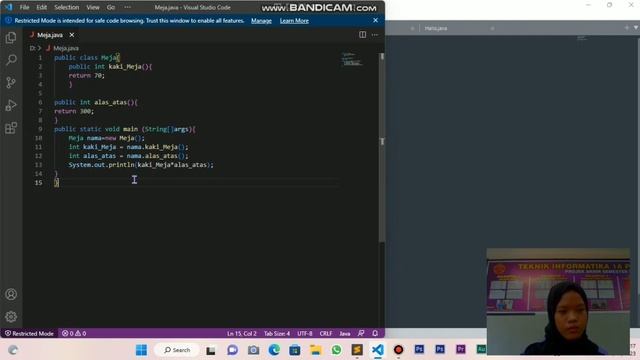
Task: Click the info icon on the Restricted Mode banner
Action: tap(8, 20)
